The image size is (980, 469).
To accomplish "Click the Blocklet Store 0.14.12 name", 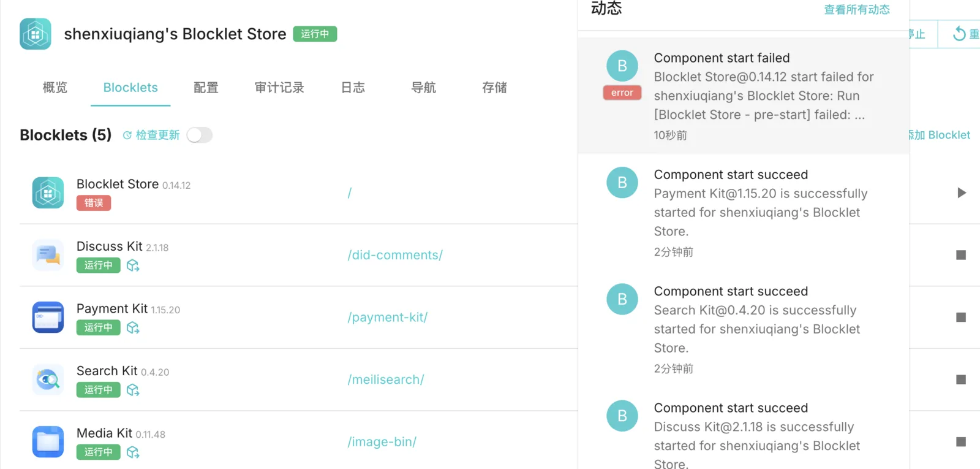I will (134, 185).
